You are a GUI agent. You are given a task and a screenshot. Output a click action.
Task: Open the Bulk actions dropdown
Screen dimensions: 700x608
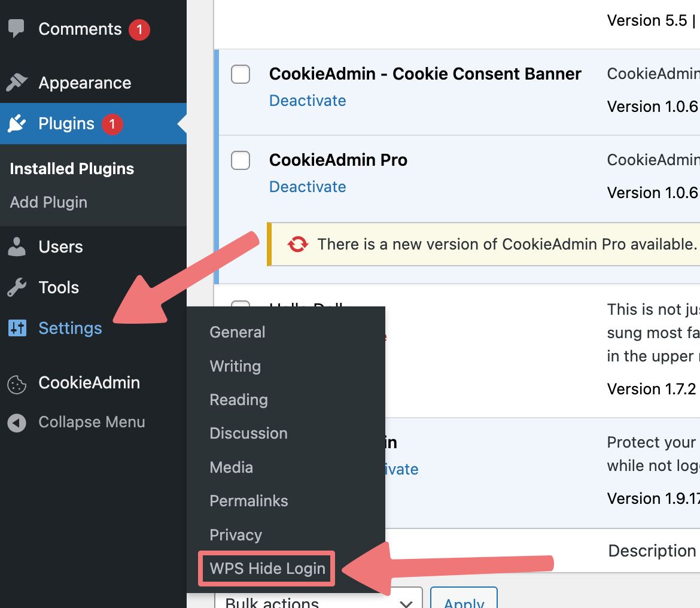coord(318,598)
